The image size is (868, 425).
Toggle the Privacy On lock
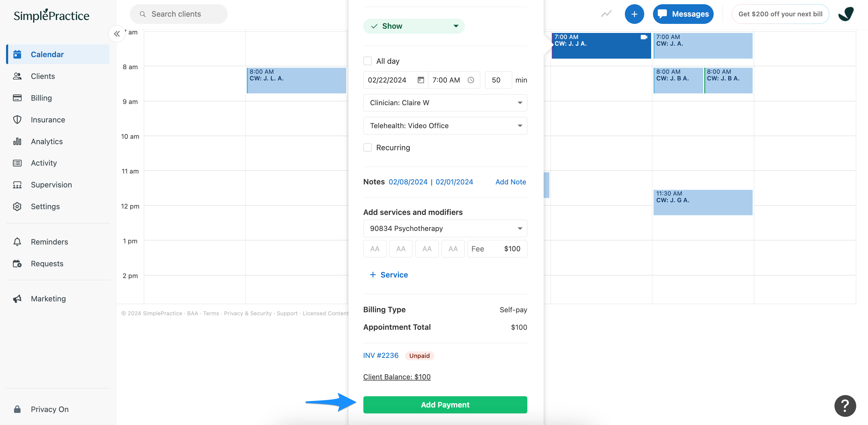(x=17, y=409)
